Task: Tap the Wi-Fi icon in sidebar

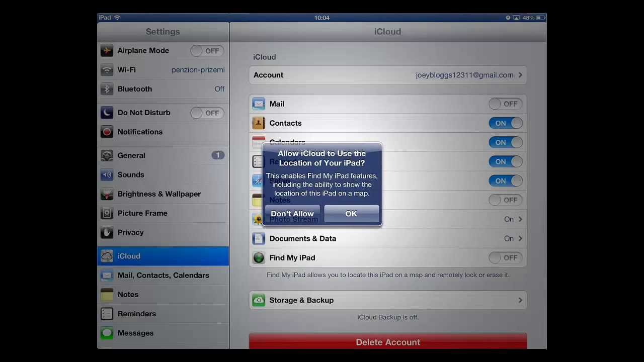Action: tap(107, 70)
